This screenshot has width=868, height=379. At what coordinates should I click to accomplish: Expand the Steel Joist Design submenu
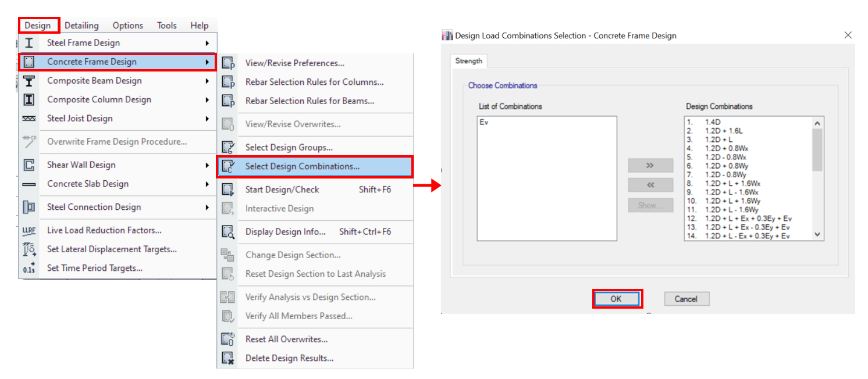208,118
